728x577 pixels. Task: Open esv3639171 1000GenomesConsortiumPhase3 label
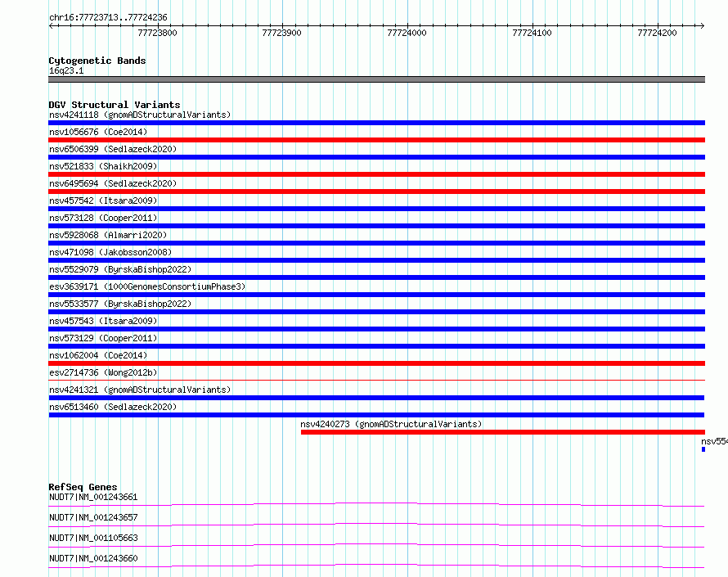[147, 286]
